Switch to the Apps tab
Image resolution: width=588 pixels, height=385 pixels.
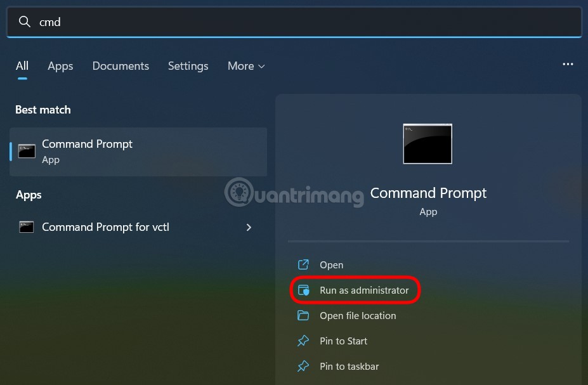pyautogui.click(x=60, y=66)
